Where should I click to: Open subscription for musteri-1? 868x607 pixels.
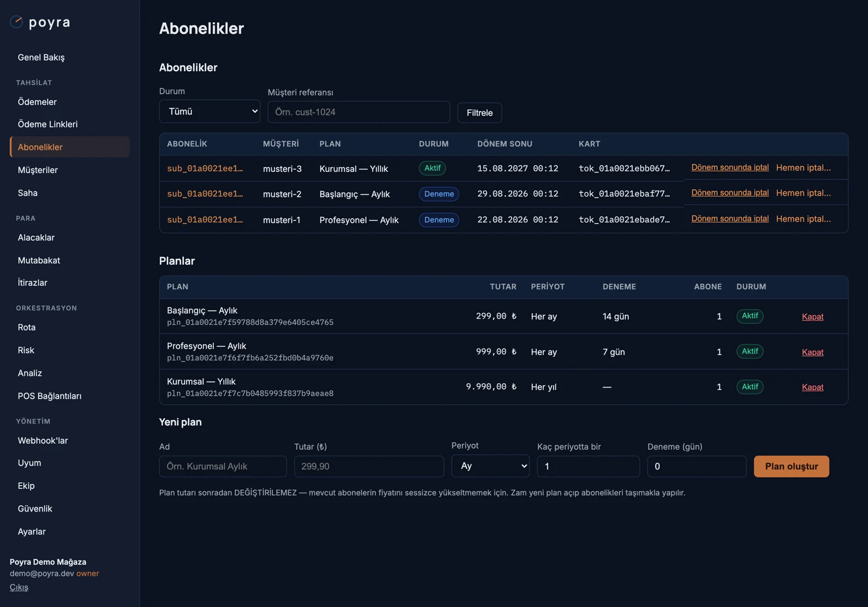click(x=205, y=220)
